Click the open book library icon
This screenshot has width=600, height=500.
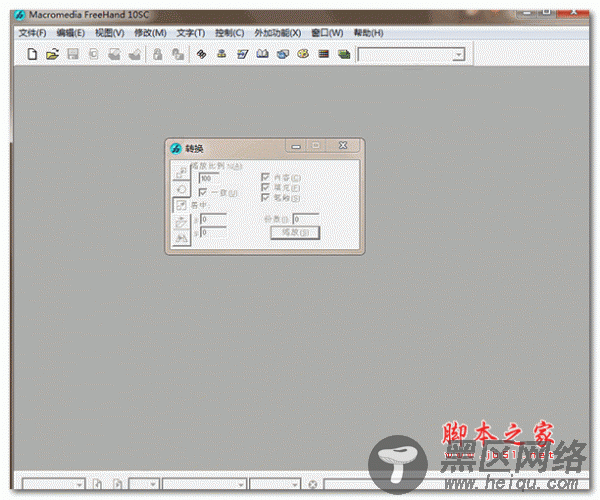262,54
